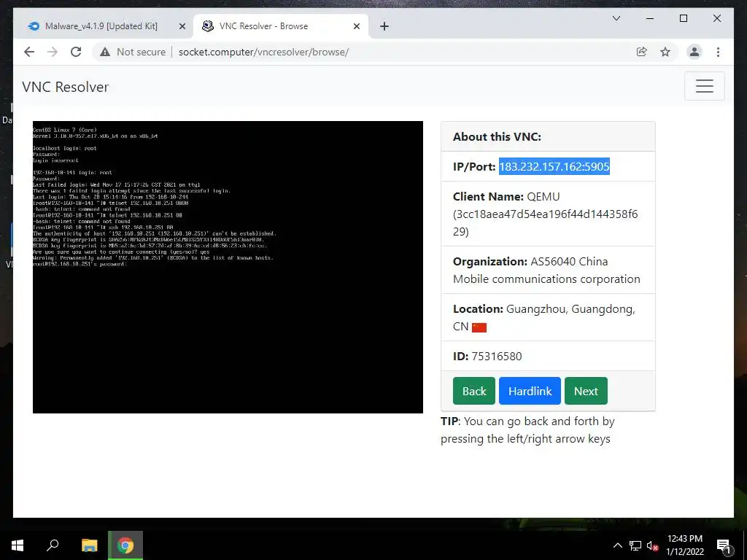Screen dimensions: 747x560
Task: Click the Back button
Action: [x=474, y=391]
